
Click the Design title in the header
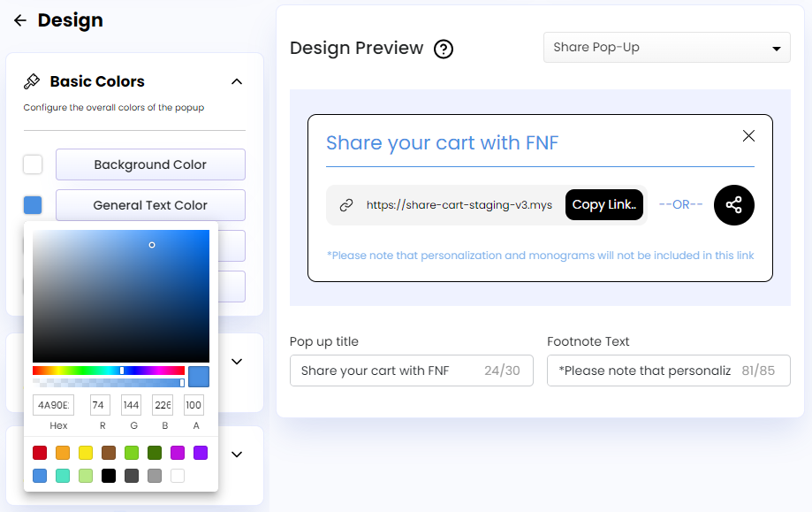[71, 20]
